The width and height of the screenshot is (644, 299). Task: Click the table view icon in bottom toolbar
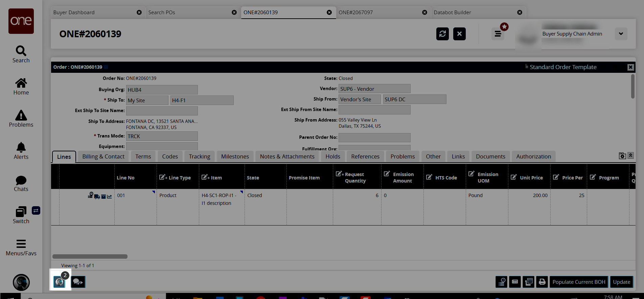click(515, 282)
